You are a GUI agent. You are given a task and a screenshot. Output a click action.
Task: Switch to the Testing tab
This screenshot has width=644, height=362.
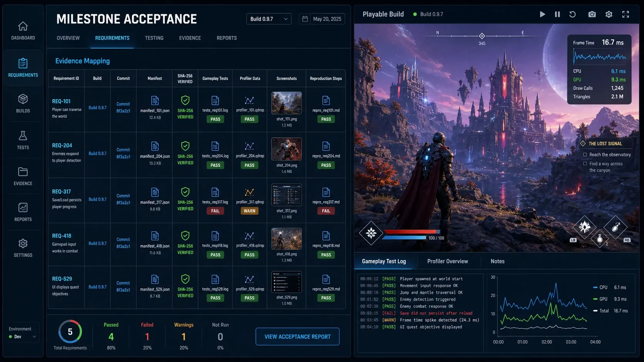click(154, 38)
